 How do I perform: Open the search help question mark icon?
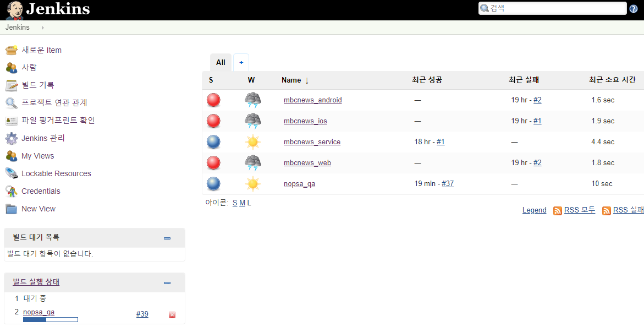click(634, 9)
